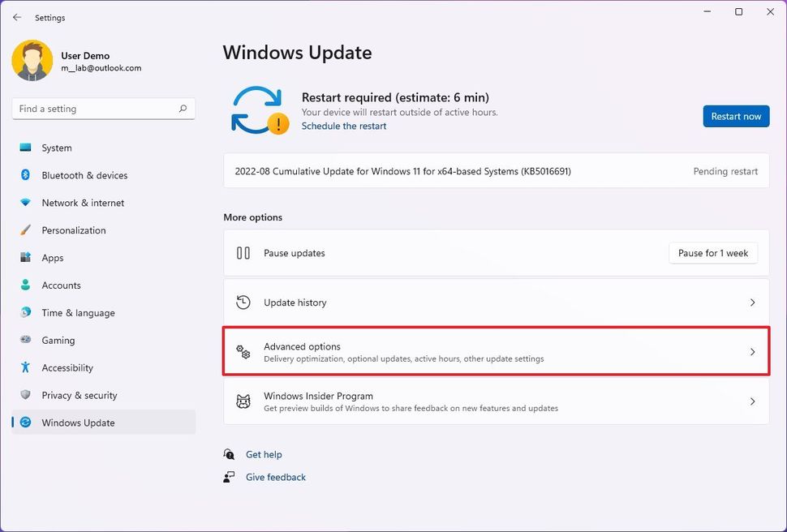Click the back arrow in Settings header
Screen dimensions: 787x532
tap(17, 17)
